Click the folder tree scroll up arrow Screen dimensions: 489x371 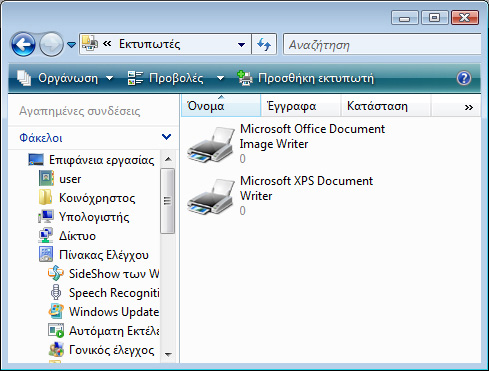(x=168, y=159)
